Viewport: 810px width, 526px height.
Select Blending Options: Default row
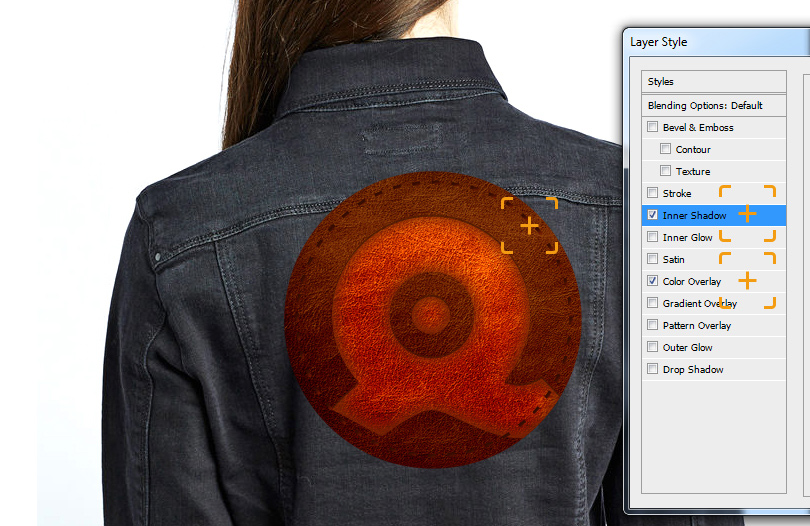point(714,105)
